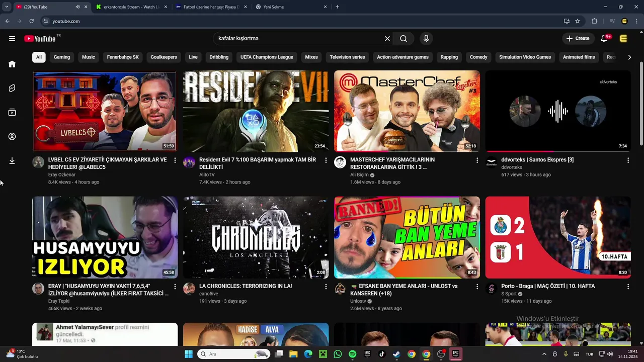Viewport: 644px width, 362px height.
Task: Click the Chrome address bar URL
Action: pos(66,21)
